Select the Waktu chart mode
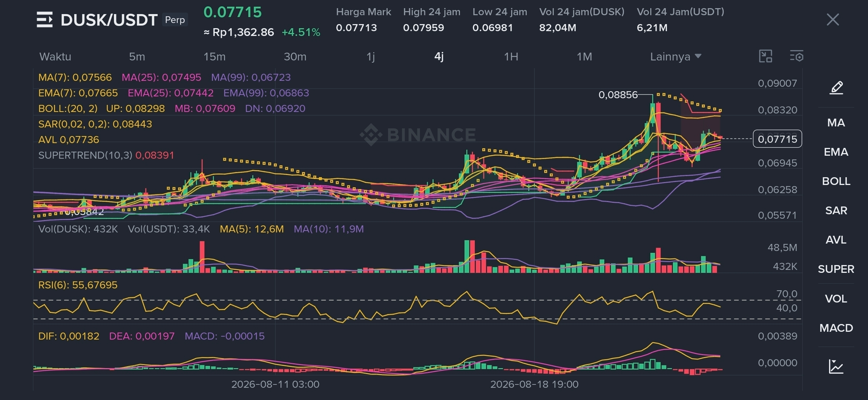Screen dimensions: 868x400 pos(55,57)
